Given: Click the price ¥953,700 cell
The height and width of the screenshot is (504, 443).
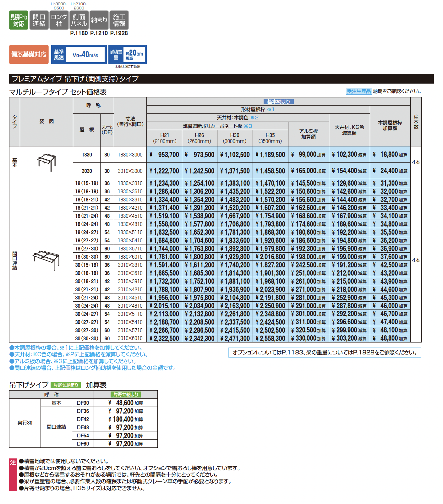Looking at the screenshot, I should tap(164, 155).
